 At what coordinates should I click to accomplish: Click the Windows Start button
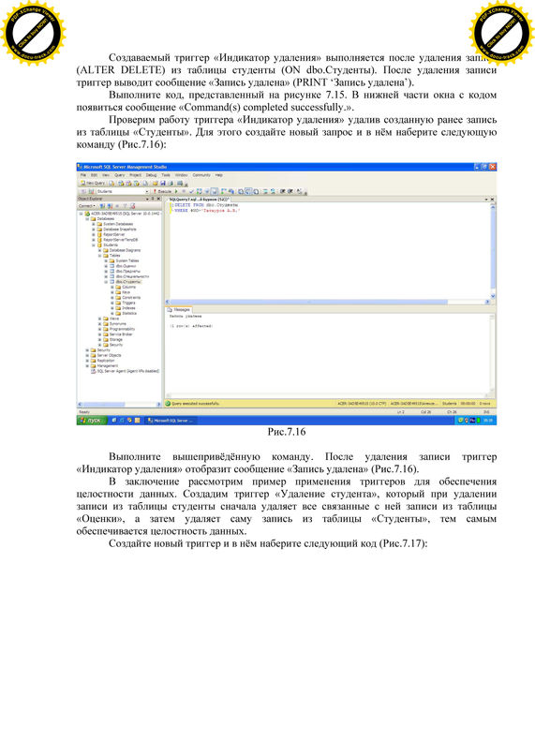(x=91, y=421)
